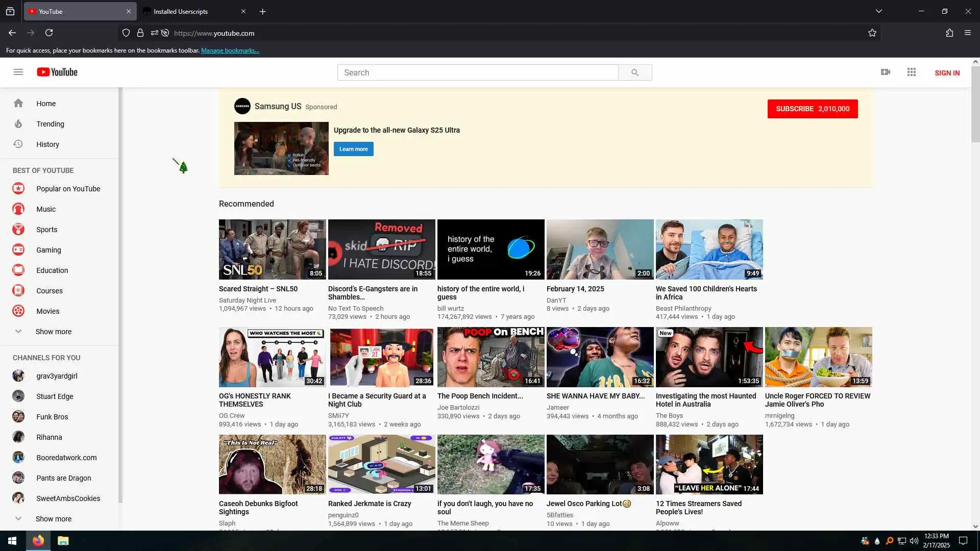Expand Show more under Best of YouTube
This screenshot has height=551, width=980.
pyautogui.click(x=53, y=332)
